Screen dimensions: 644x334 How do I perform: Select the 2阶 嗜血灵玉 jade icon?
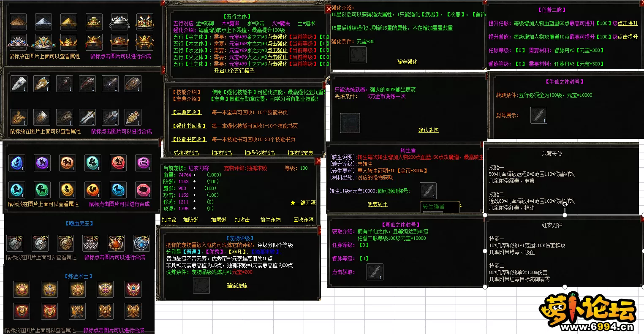(x=41, y=243)
